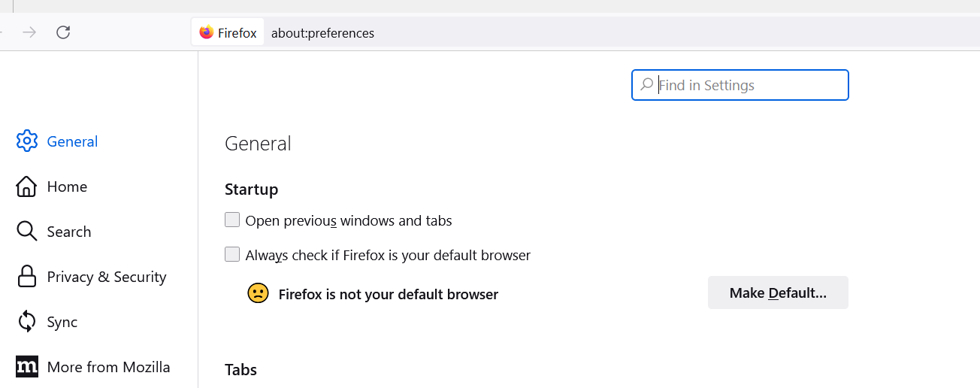Open the Privacy & Security label
Viewport: 980px width, 388px height.
pos(107,277)
